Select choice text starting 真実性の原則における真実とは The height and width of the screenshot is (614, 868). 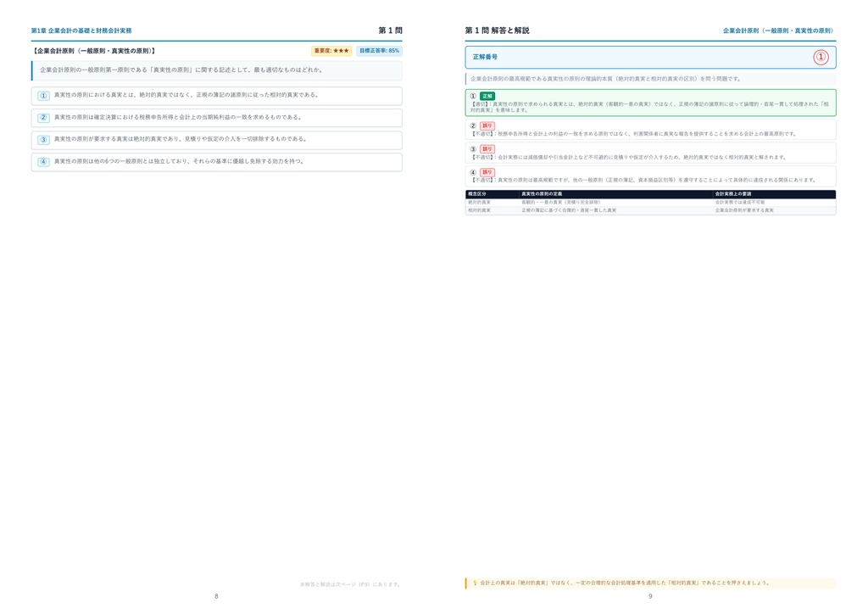click(187, 95)
